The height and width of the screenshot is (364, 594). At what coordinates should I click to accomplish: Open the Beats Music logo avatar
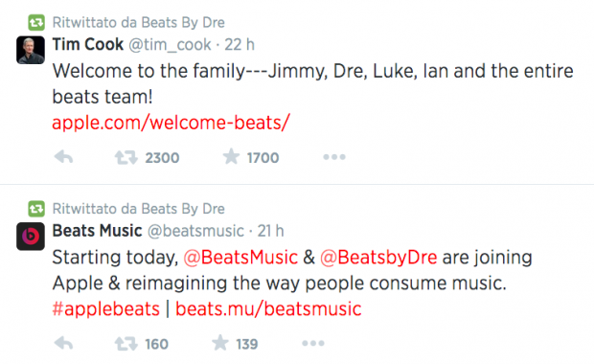point(31,237)
